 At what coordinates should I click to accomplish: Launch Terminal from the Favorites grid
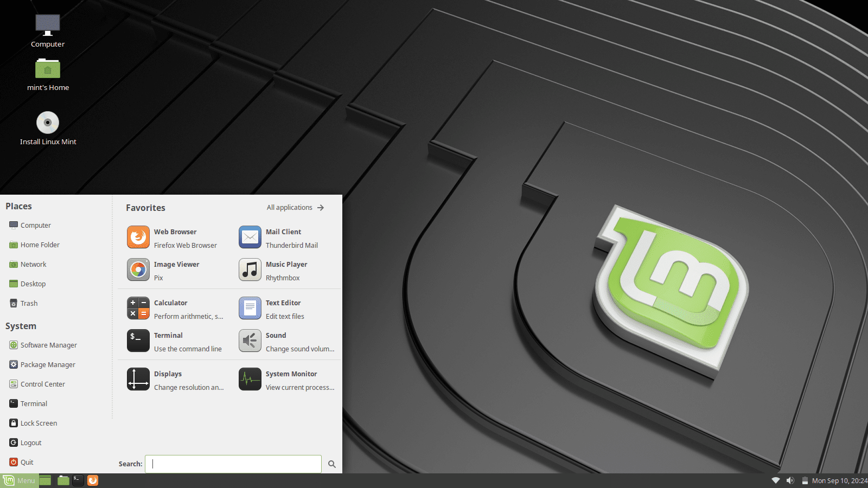[x=175, y=342]
